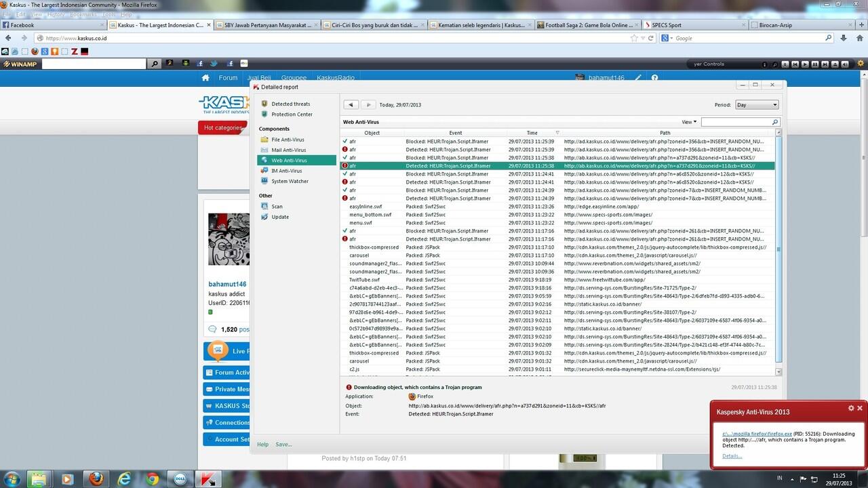Select TwitTube.swf row in report
Viewport: 868px width, 488px height.
pos(557,279)
